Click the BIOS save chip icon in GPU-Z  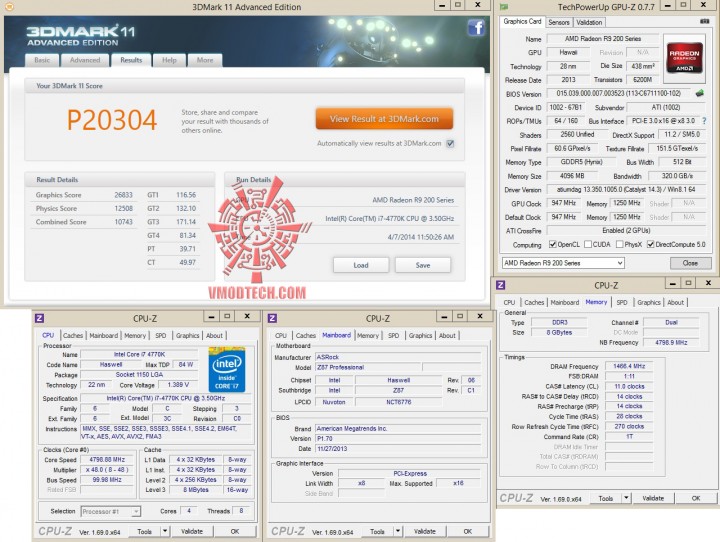699,93
